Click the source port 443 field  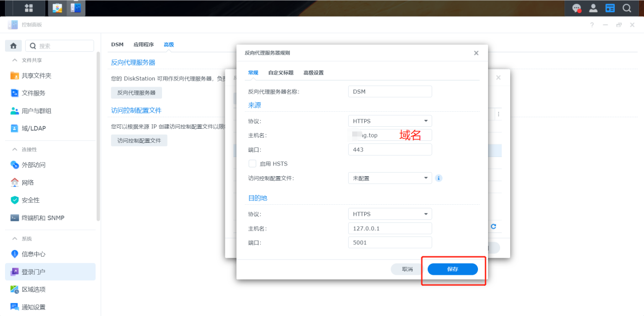tap(390, 149)
